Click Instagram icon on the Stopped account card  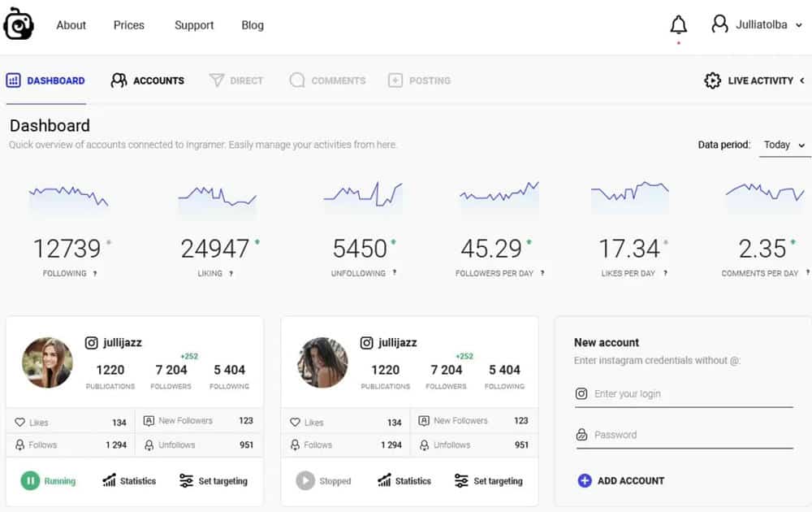367,342
